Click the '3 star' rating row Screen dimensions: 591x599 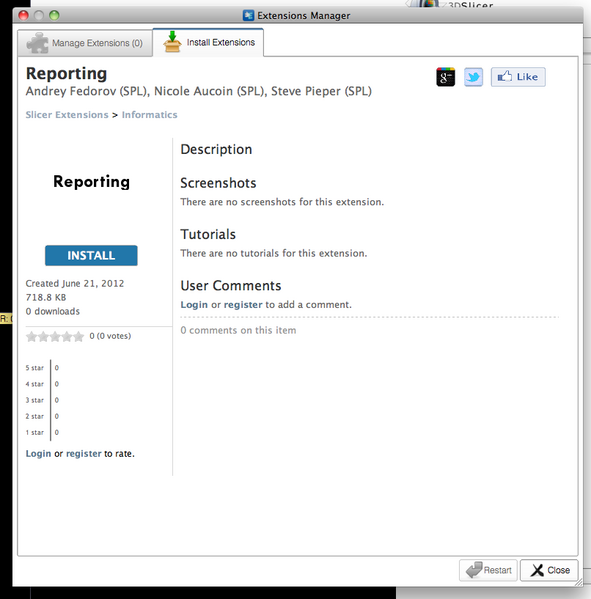point(42,400)
